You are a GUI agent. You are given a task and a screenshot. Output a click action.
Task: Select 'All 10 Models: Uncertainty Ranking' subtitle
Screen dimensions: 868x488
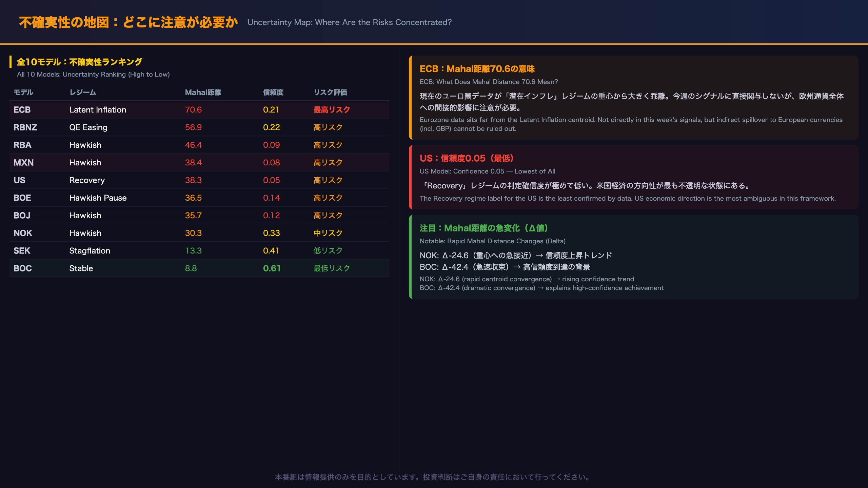pos(93,74)
